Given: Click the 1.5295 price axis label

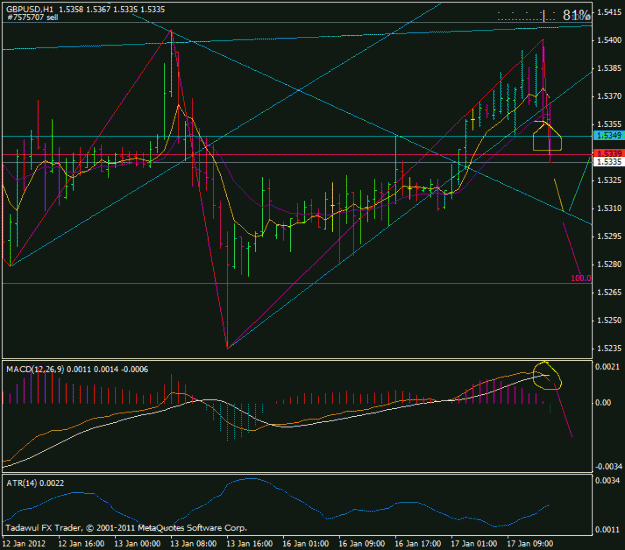Looking at the screenshot, I should coord(609,236).
